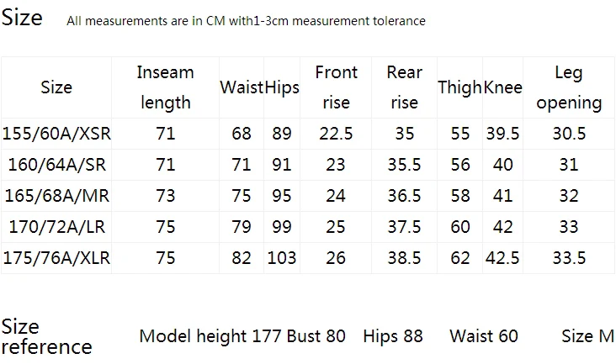
Task: Click the Waist column header
Action: pyautogui.click(x=242, y=87)
